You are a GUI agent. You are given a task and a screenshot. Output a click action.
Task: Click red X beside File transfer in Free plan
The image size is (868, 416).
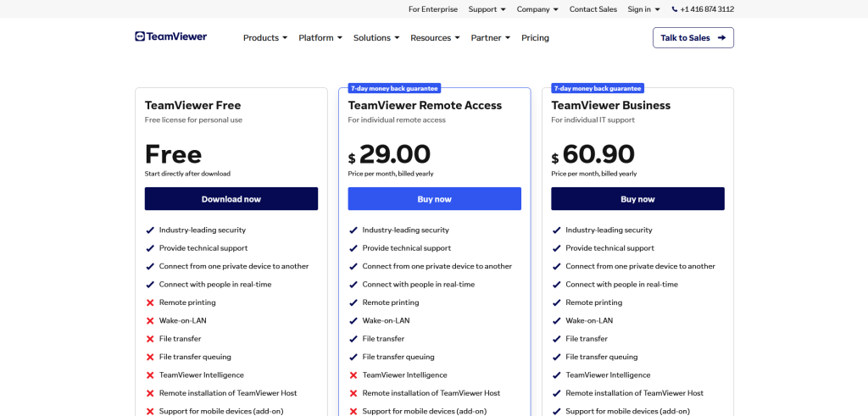coord(150,339)
